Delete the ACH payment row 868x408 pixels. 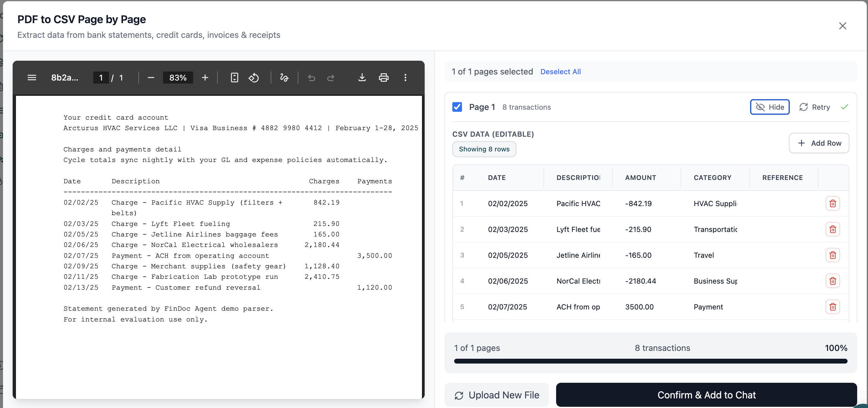click(832, 307)
